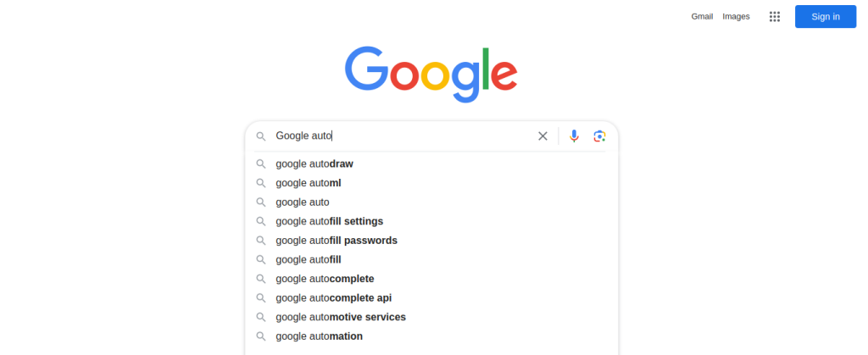Click the Google logo
Viewport: 868px width, 355px height.
tap(431, 74)
